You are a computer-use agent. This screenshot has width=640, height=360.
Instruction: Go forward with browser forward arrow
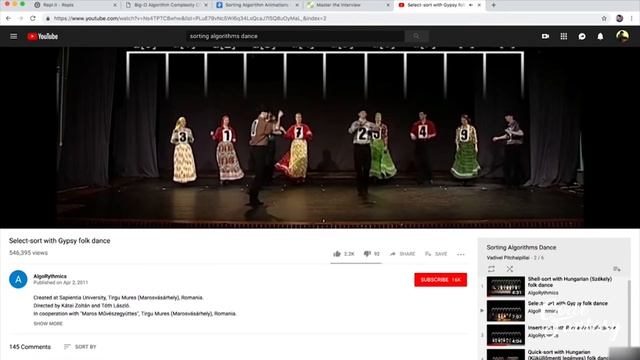pos(21,18)
